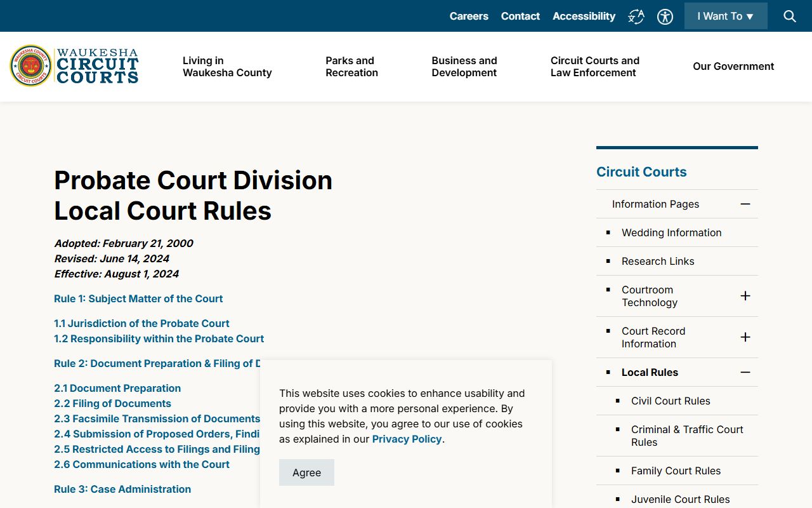
Task: Open Juvenile Court Rules in sidebar
Action: pyautogui.click(x=680, y=499)
